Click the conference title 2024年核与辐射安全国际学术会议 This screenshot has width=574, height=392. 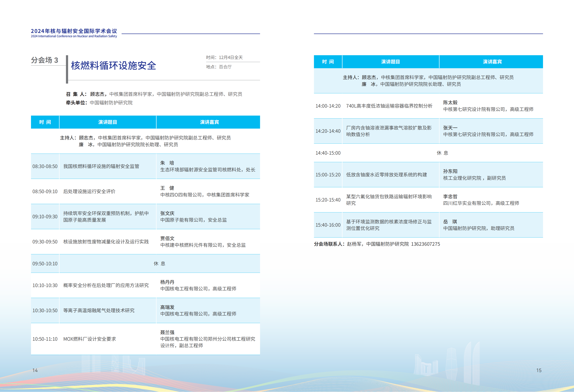pos(74,31)
